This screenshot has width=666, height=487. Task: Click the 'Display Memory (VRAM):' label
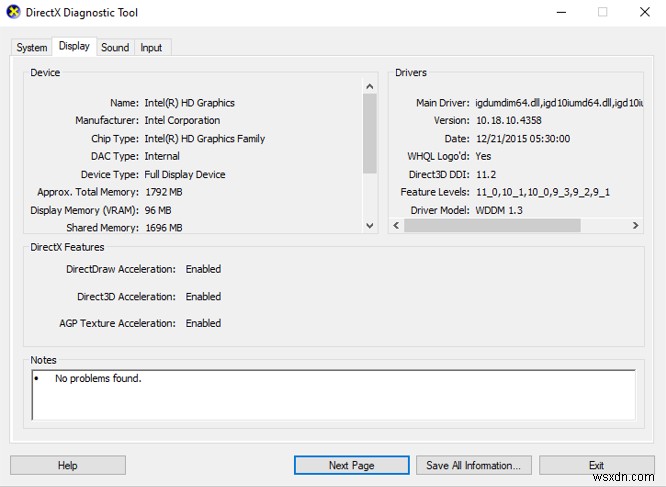tap(85, 210)
